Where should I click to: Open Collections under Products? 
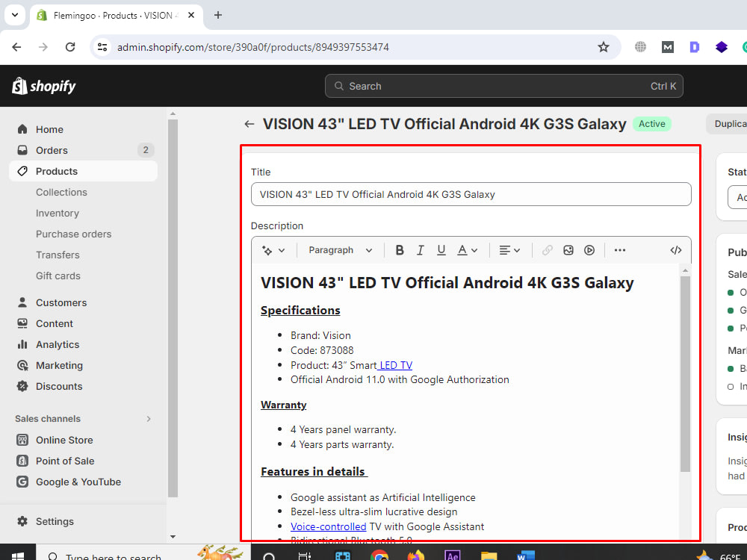pyautogui.click(x=61, y=193)
